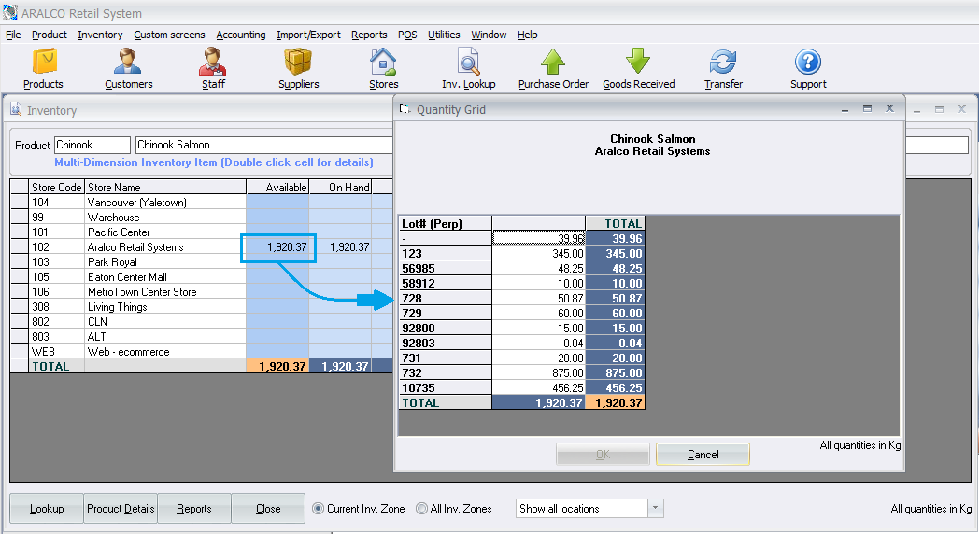Open Purchase Order toolbar icon
The height and width of the screenshot is (534, 980).
pyautogui.click(x=553, y=69)
